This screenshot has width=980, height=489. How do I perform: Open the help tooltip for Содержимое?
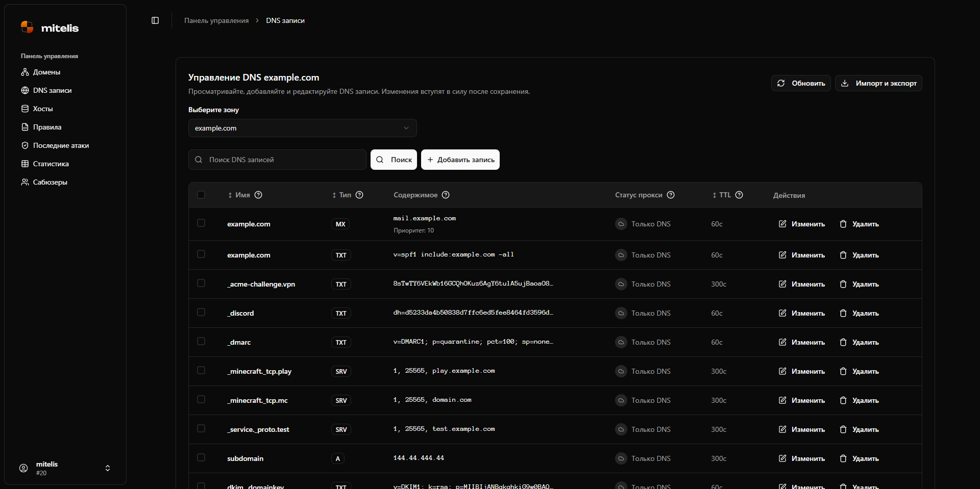click(x=446, y=195)
